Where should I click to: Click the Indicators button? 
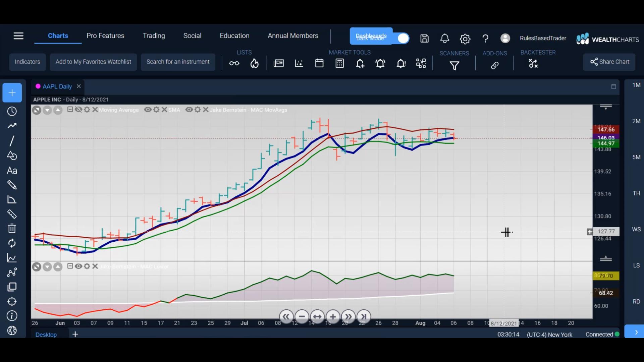tap(28, 62)
